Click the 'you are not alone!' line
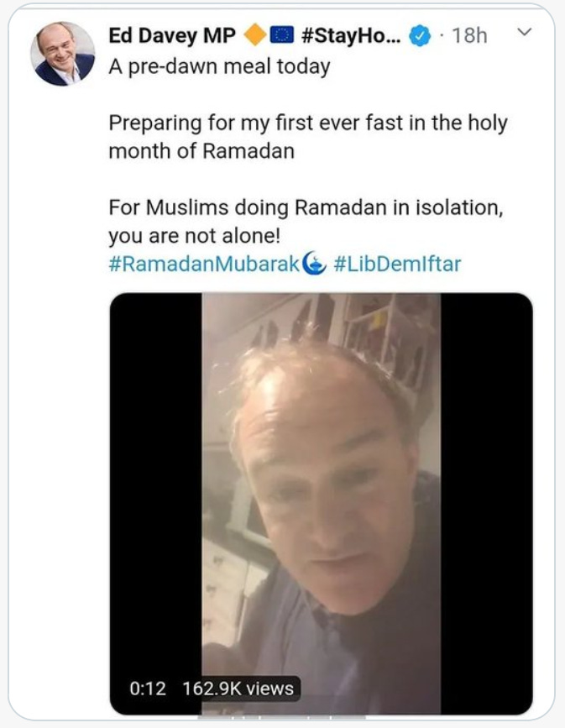 (195, 236)
